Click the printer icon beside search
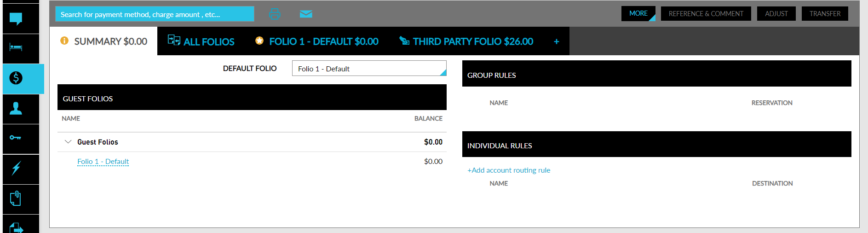868x233 pixels. (275, 14)
